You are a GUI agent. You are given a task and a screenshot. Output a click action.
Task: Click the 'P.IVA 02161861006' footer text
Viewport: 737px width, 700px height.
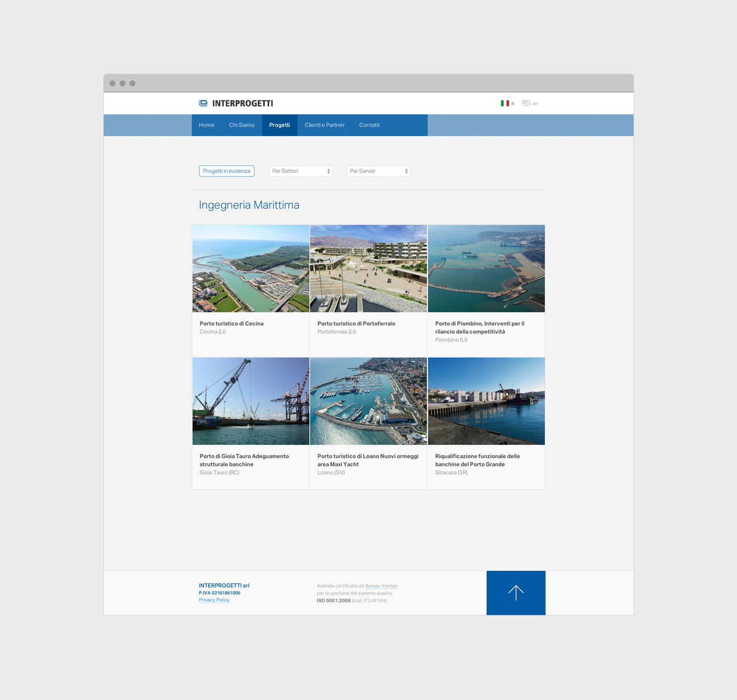point(220,593)
